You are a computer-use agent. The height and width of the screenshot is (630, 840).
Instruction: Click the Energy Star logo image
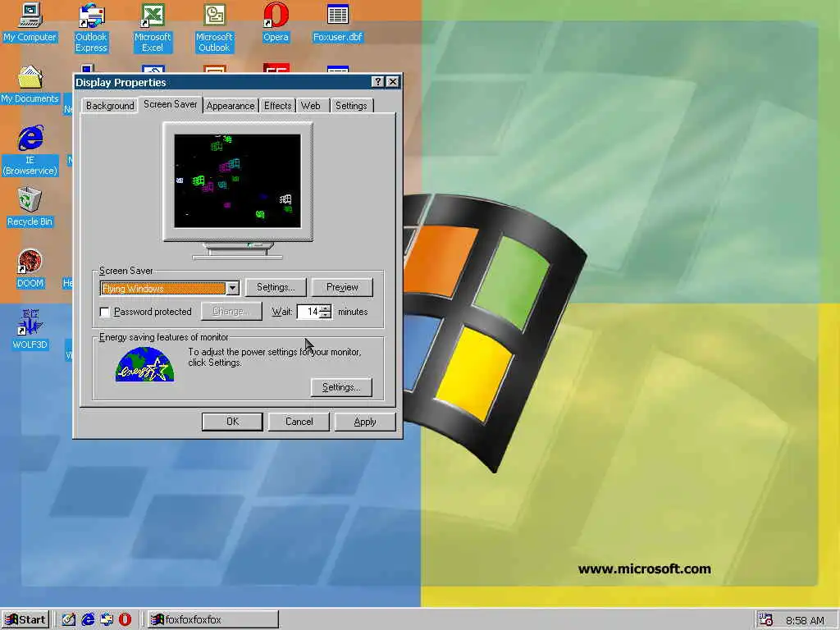point(144,364)
